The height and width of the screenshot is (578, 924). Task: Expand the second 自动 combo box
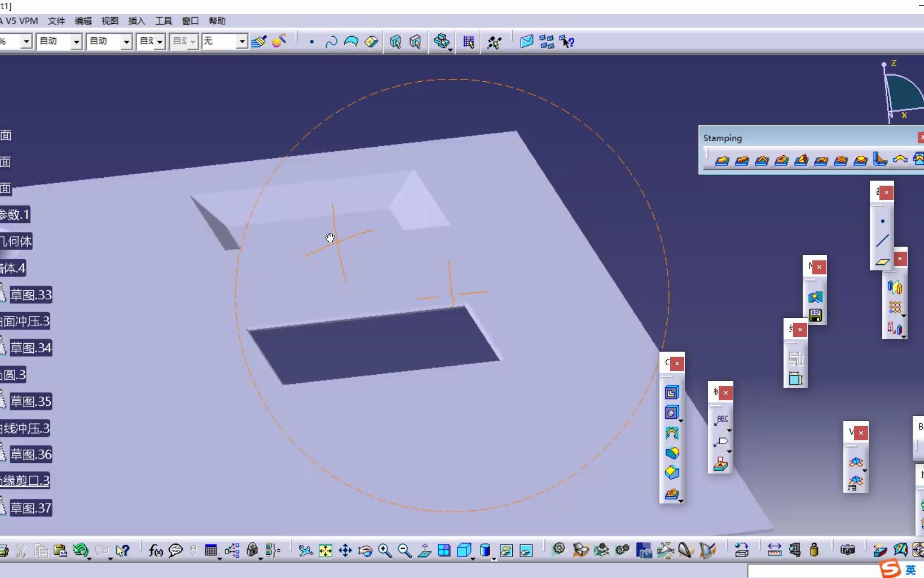tap(126, 41)
